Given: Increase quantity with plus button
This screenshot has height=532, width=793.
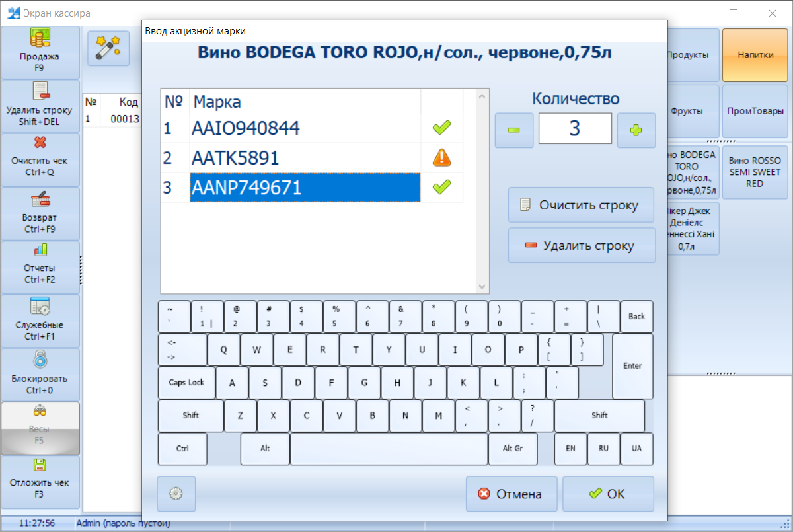Looking at the screenshot, I should click(x=636, y=130).
